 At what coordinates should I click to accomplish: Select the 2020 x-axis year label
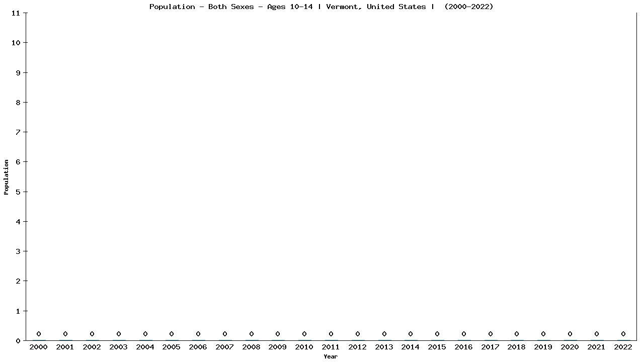(x=570, y=347)
